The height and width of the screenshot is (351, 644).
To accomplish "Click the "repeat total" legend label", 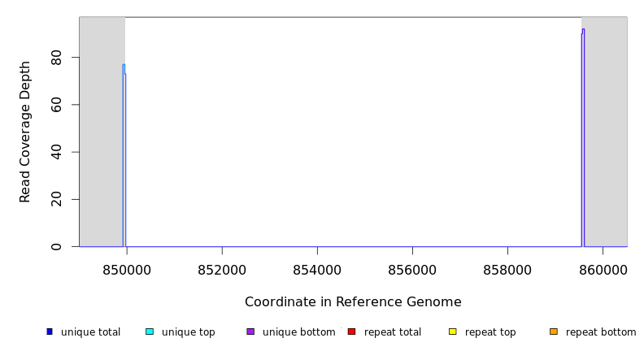I will pyautogui.click(x=393, y=332).
